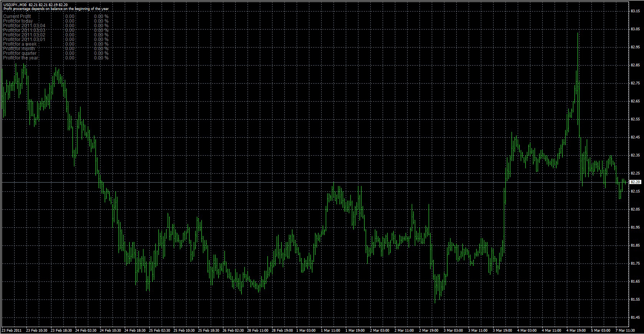Viewport: 644px width, 334px height.
Task: Select the 28 Feb 11:00 time label
Action: coord(258,330)
